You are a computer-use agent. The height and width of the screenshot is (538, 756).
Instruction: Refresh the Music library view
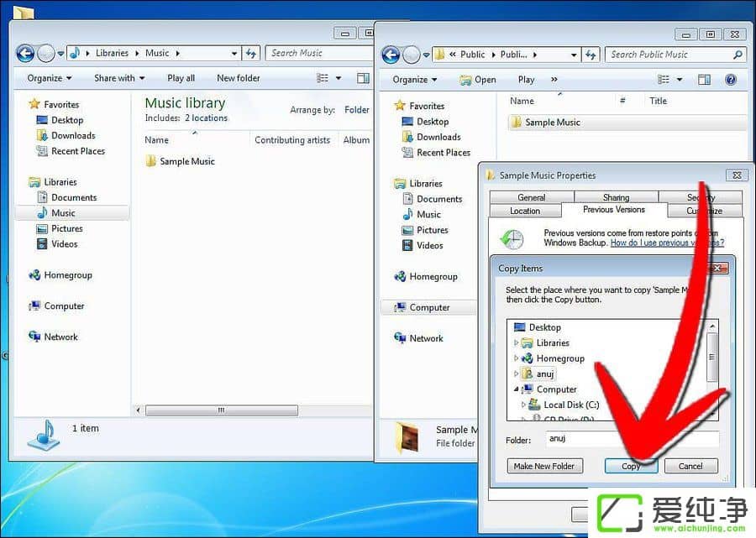point(251,52)
